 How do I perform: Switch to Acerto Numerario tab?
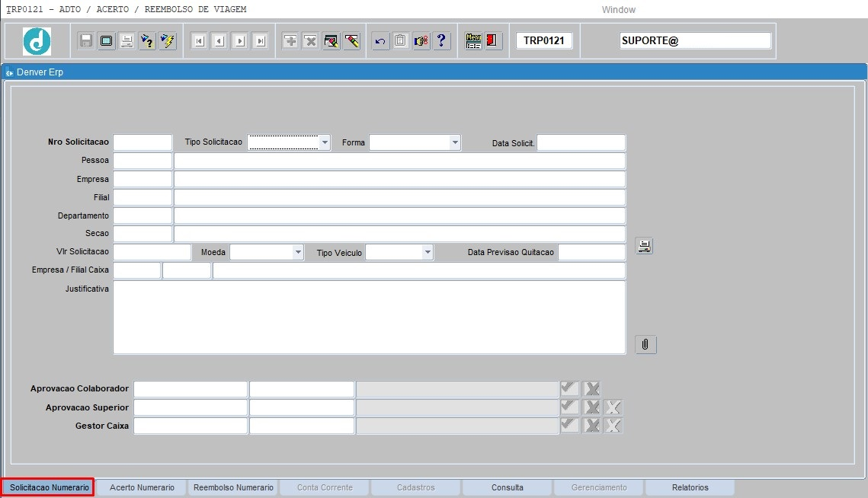[x=142, y=487]
